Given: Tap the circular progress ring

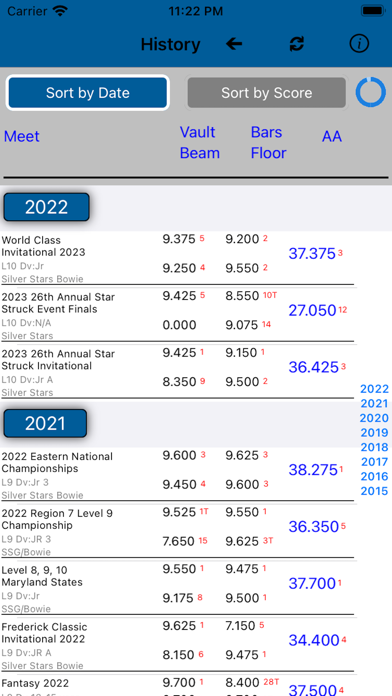Looking at the screenshot, I should [x=371, y=92].
